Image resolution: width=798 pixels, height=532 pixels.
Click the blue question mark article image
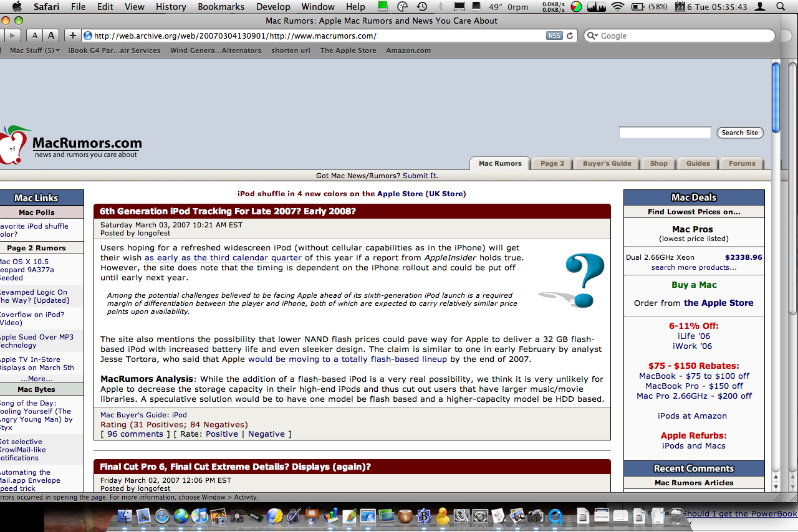tap(572, 281)
